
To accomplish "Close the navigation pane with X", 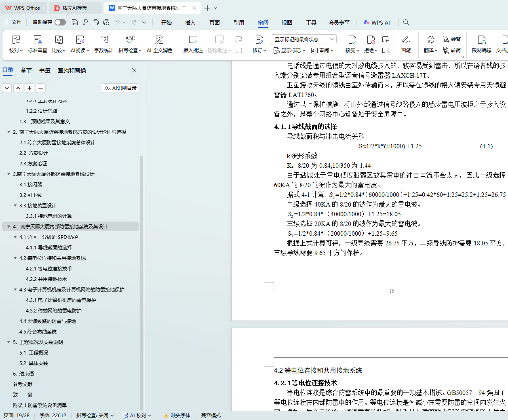I will click(x=134, y=70).
